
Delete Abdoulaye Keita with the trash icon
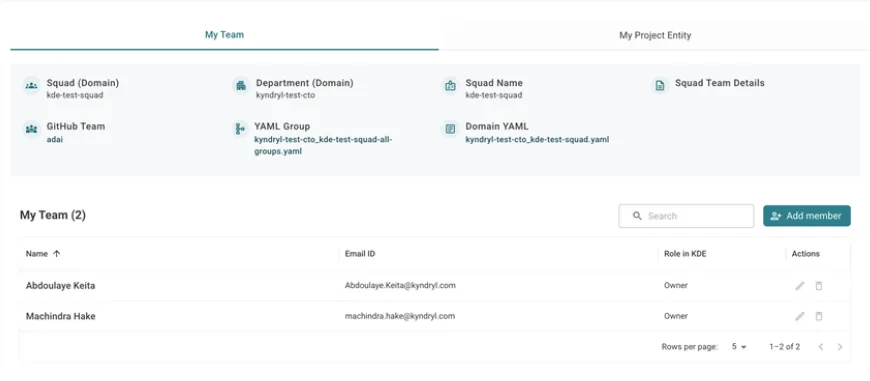click(818, 286)
